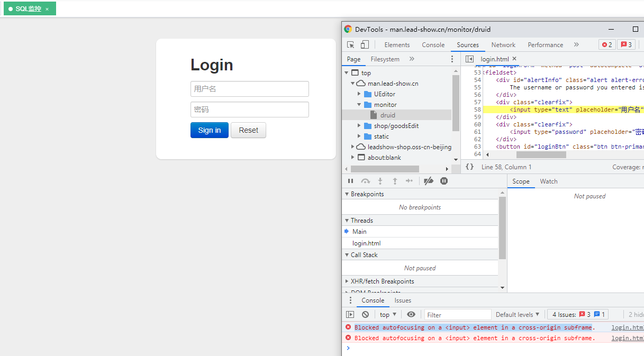The width and height of the screenshot is (644, 356).
Task: Select the Console drawer tab
Action: point(373,300)
